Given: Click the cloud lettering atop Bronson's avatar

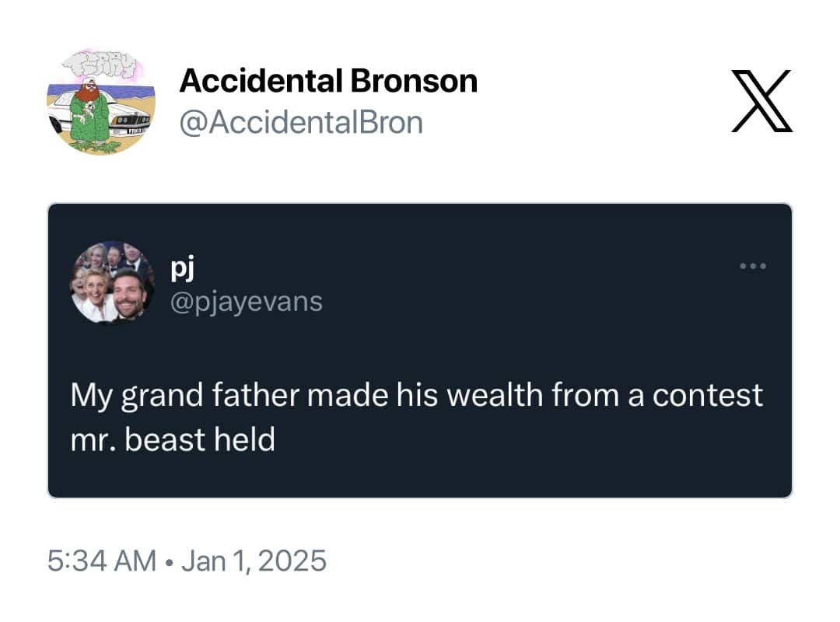Looking at the screenshot, I should point(97,65).
